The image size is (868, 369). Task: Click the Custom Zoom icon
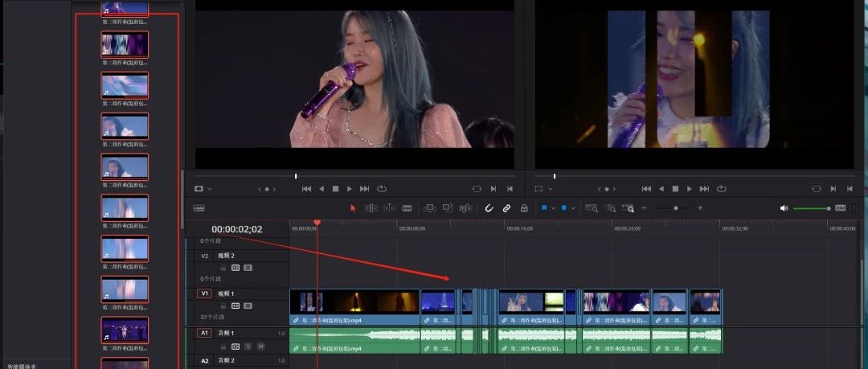coord(628,208)
